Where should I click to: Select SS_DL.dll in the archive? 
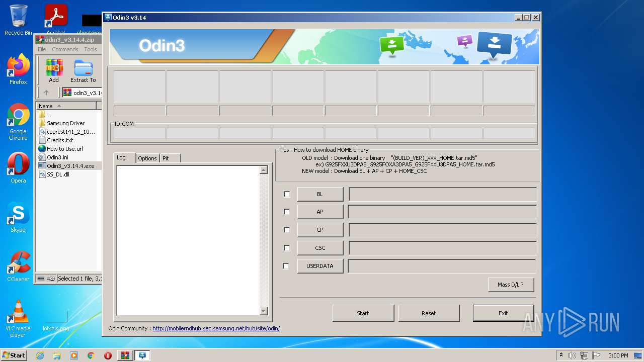coord(54,174)
